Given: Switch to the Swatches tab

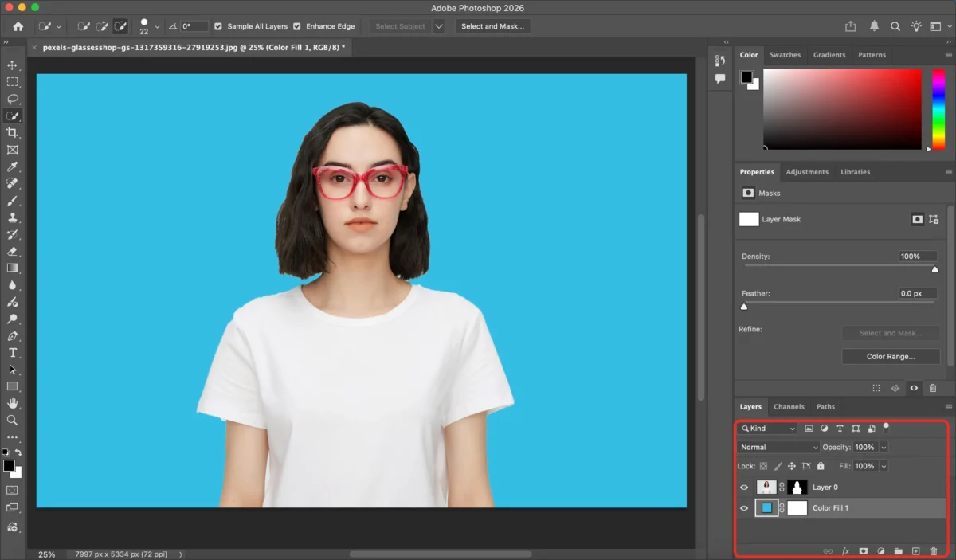Looking at the screenshot, I should tap(785, 55).
